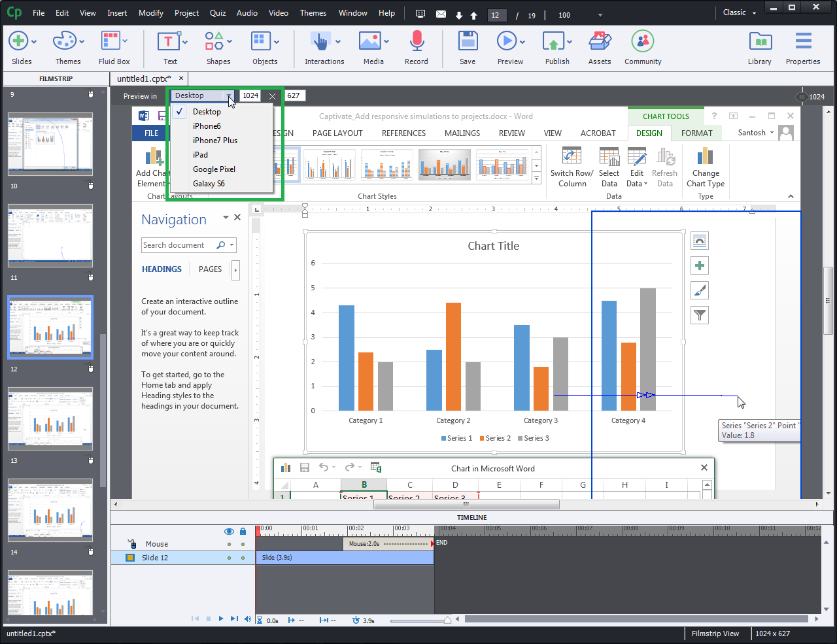Close the untitled1.cptx tab
The height and width of the screenshot is (644, 837).
pos(181,78)
